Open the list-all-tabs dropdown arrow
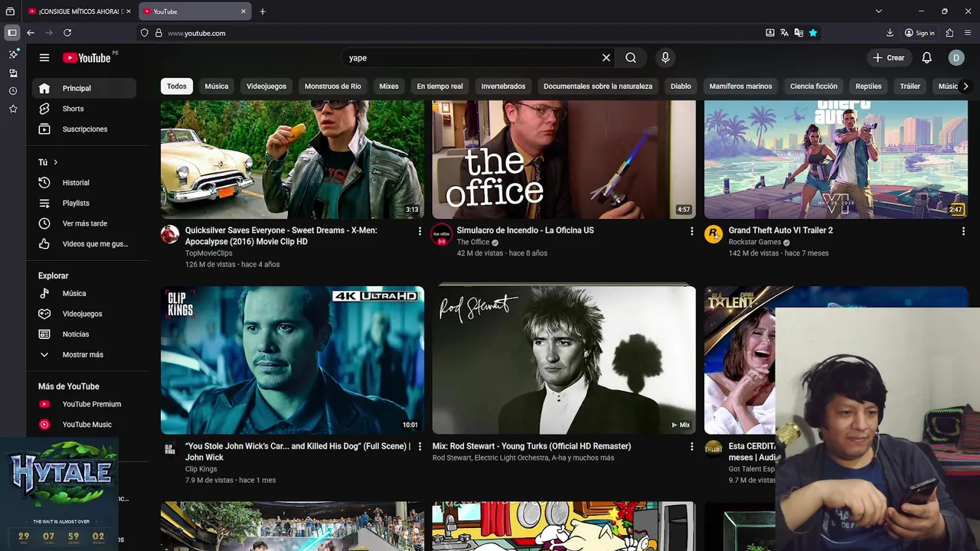The image size is (980, 551). tap(879, 11)
